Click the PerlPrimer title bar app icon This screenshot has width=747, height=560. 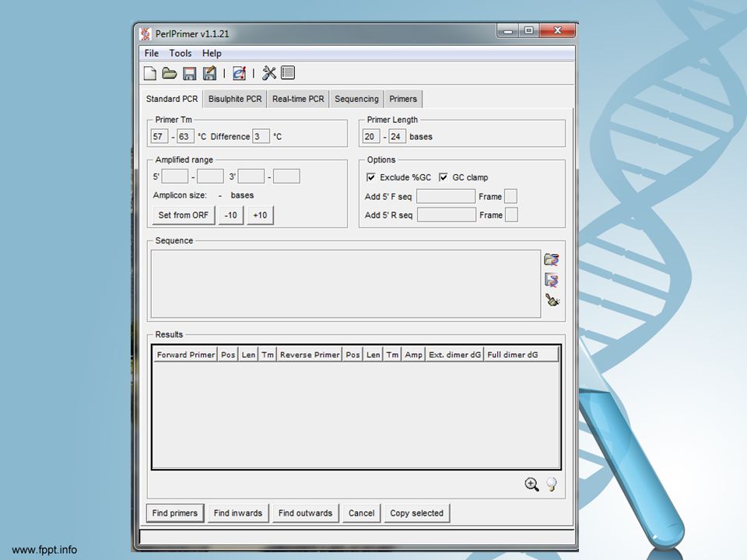146,33
